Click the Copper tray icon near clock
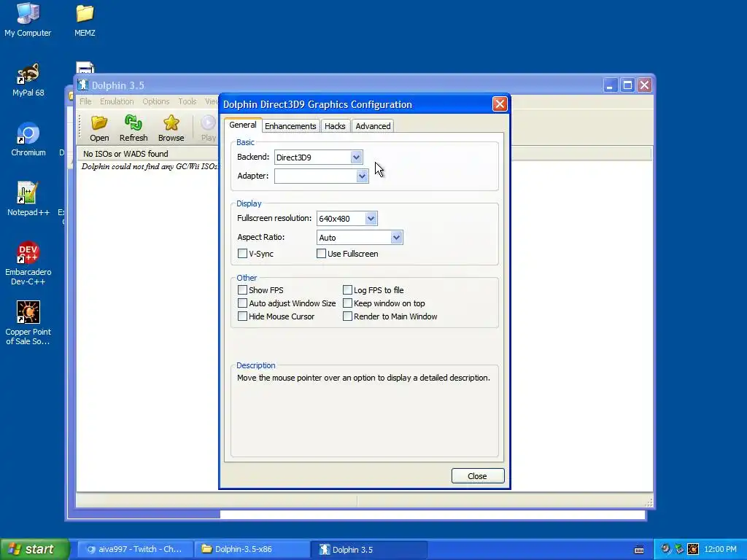 point(693,549)
